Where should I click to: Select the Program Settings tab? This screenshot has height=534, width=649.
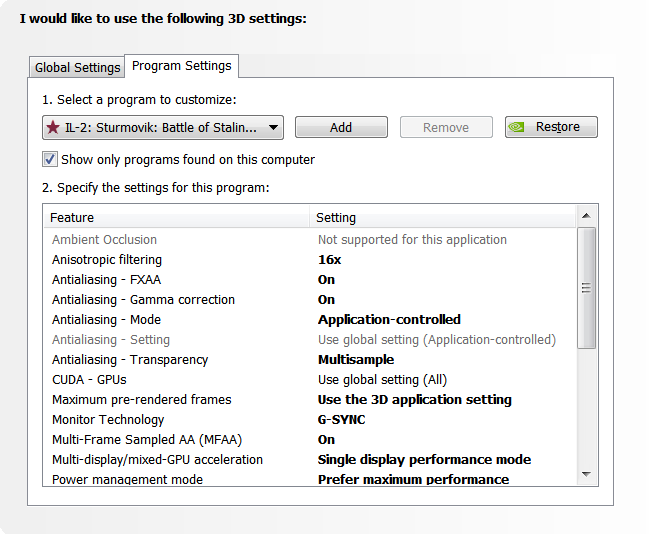pyautogui.click(x=181, y=66)
